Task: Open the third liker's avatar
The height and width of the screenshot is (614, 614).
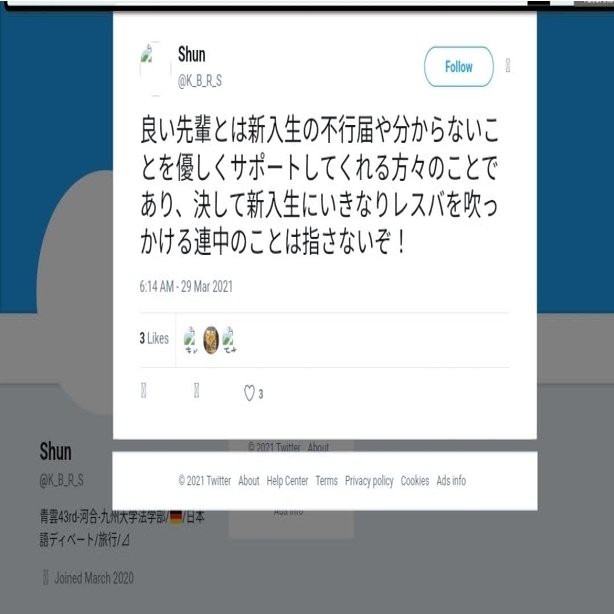Action: [x=229, y=340]
